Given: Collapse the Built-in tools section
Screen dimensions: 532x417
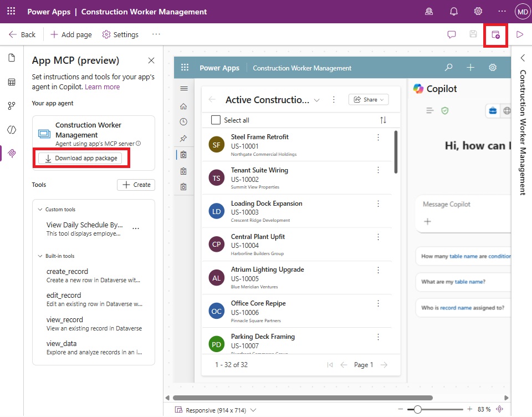Looking at the screenshot, I should pyautogui.click(x=40, y=256).
